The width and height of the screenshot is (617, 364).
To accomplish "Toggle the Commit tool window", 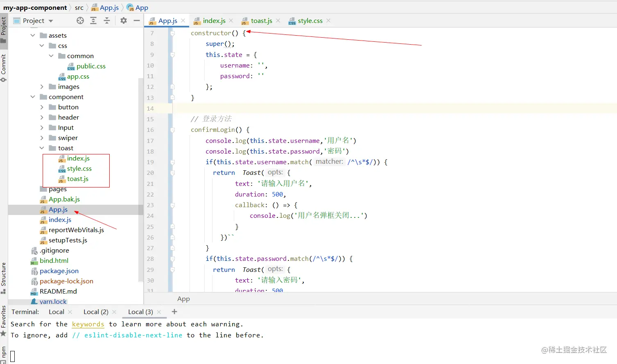I will [4, 68].
